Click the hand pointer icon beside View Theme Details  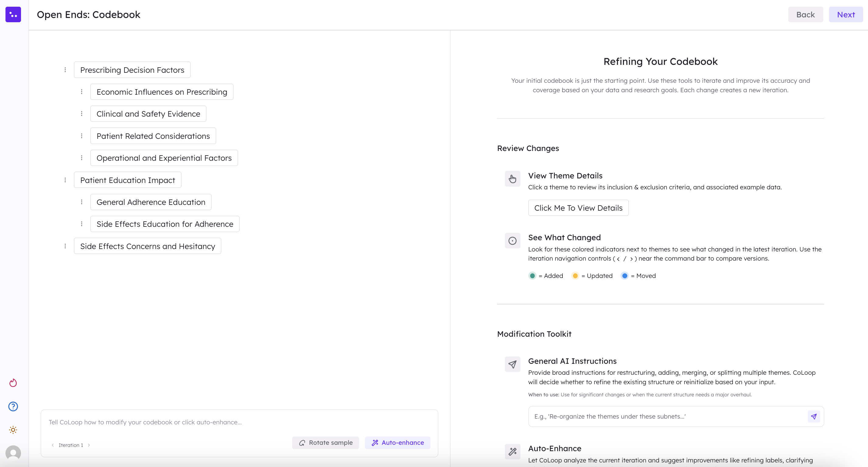click(x=512, y=179)
